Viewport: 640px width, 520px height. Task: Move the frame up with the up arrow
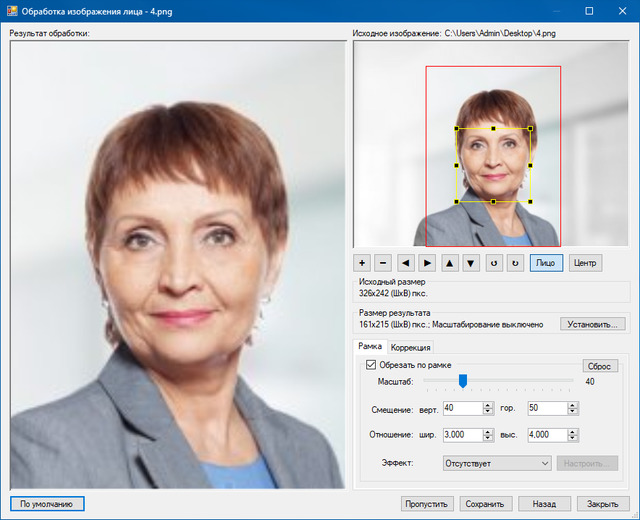click(x=449, y=263)
